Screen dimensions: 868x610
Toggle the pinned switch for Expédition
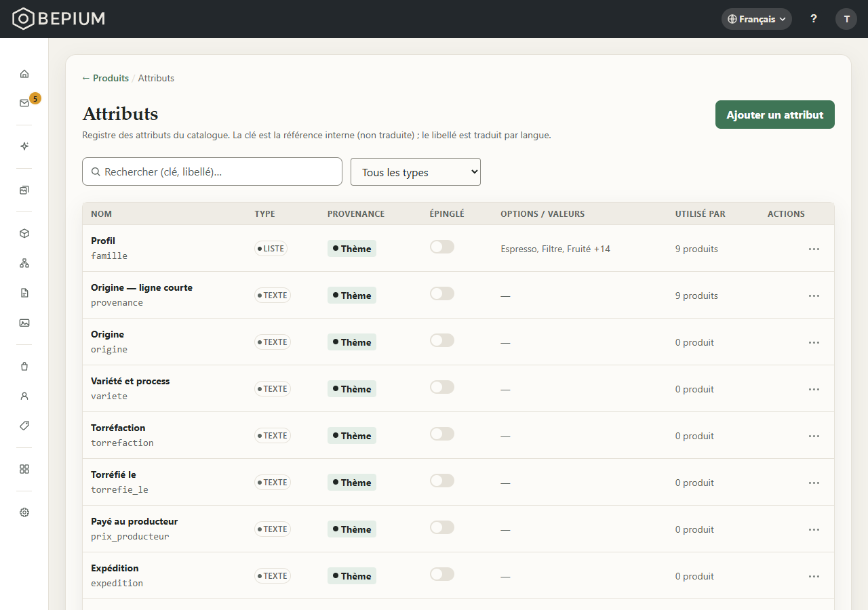[x=442, y=574]
